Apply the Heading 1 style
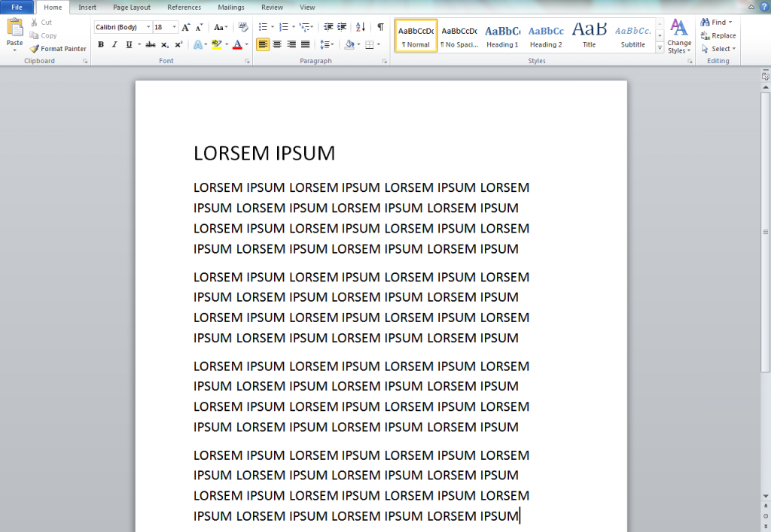This screenshot has height=532, width=771. pos(502,35)
